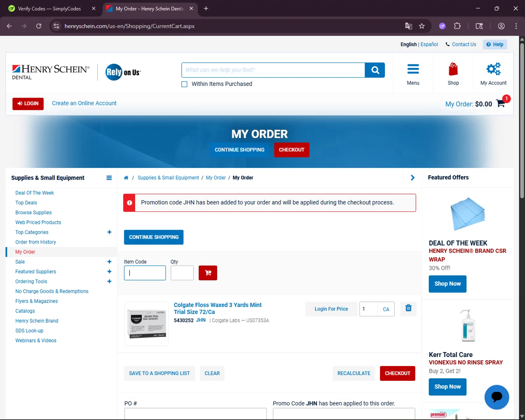Click Shop Now for Vionexus spray

(x=447, y=387)
